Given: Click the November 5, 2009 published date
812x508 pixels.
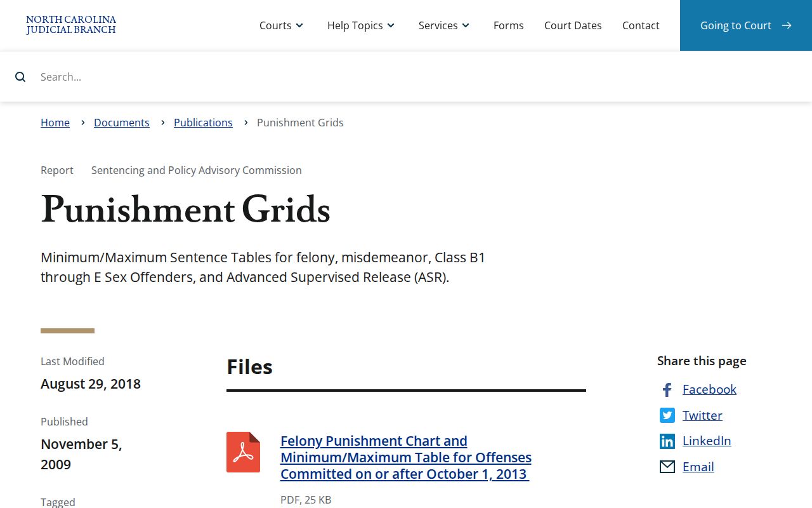Looking at the screenshot, I should (81, 454).
